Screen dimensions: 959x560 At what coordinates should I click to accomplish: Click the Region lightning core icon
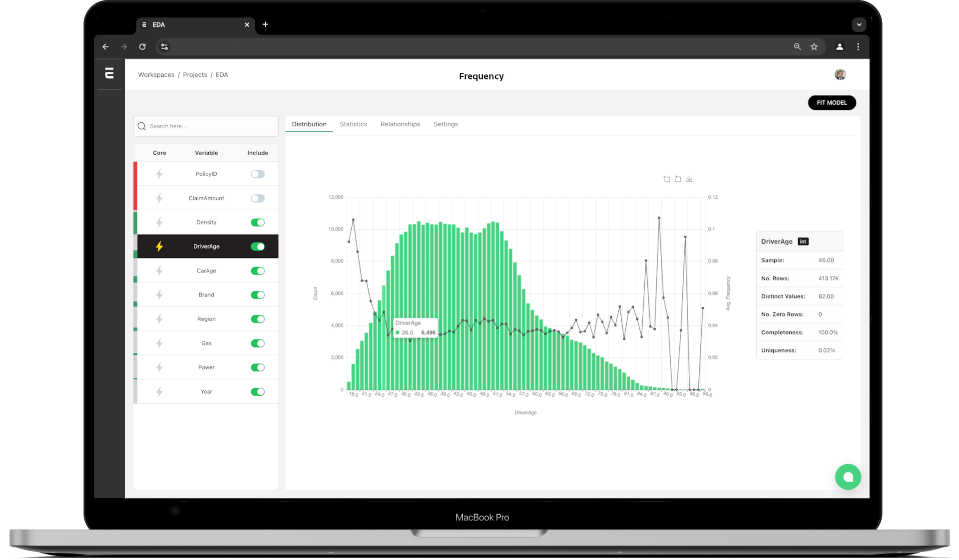pos(159,319)
